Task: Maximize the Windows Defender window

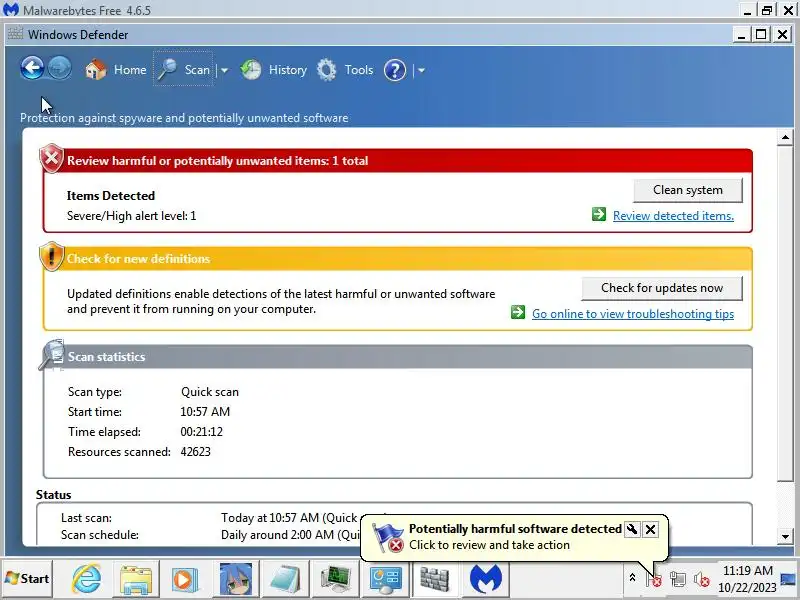Action: [761, 35]
